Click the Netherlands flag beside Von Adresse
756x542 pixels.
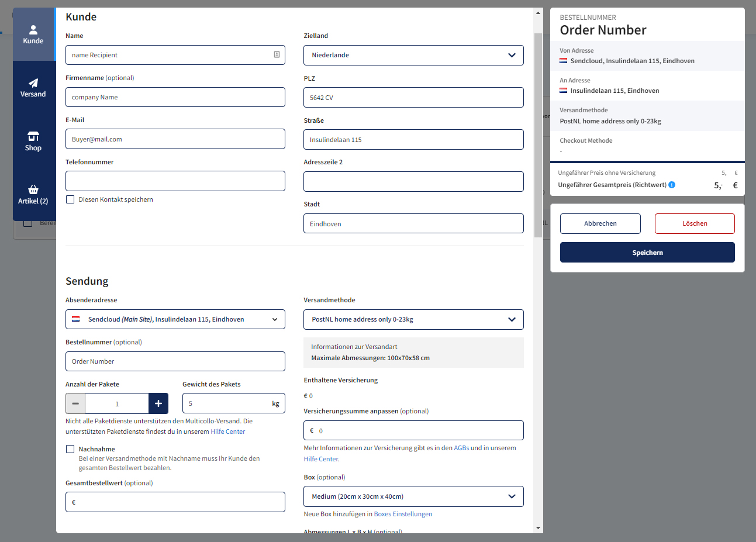coord(564,61)
